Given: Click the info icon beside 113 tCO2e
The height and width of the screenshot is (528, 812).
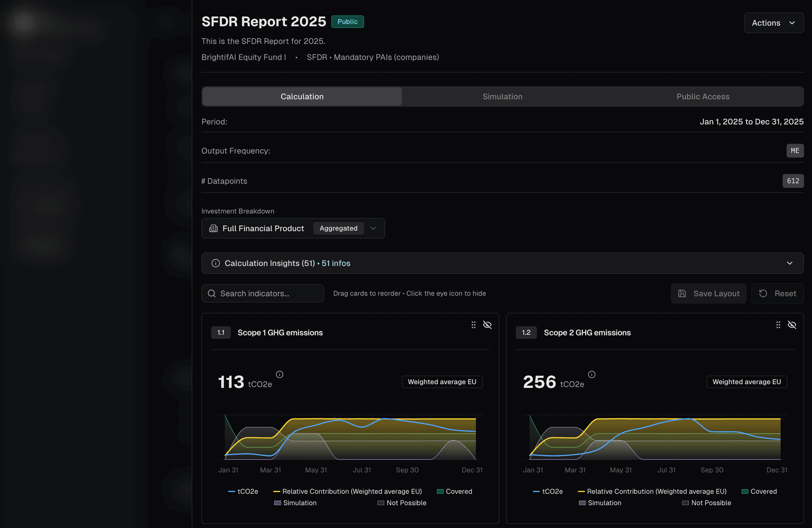Looking at the screenshot, I should pyautogui.click(x=280, y=374).
